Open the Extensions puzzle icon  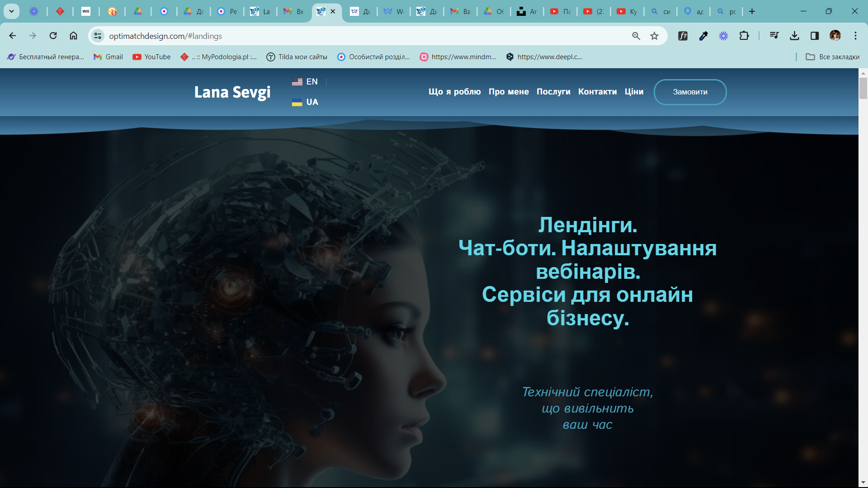point(745,36)
